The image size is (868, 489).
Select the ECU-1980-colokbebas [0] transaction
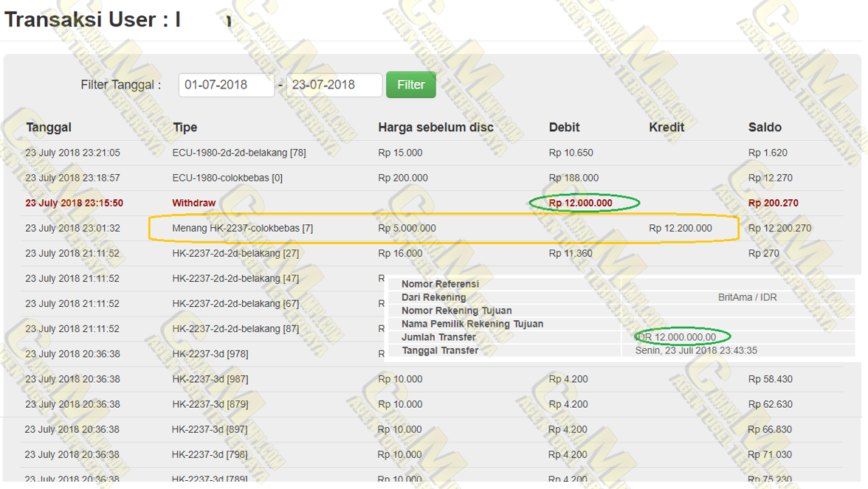point(227,178)
